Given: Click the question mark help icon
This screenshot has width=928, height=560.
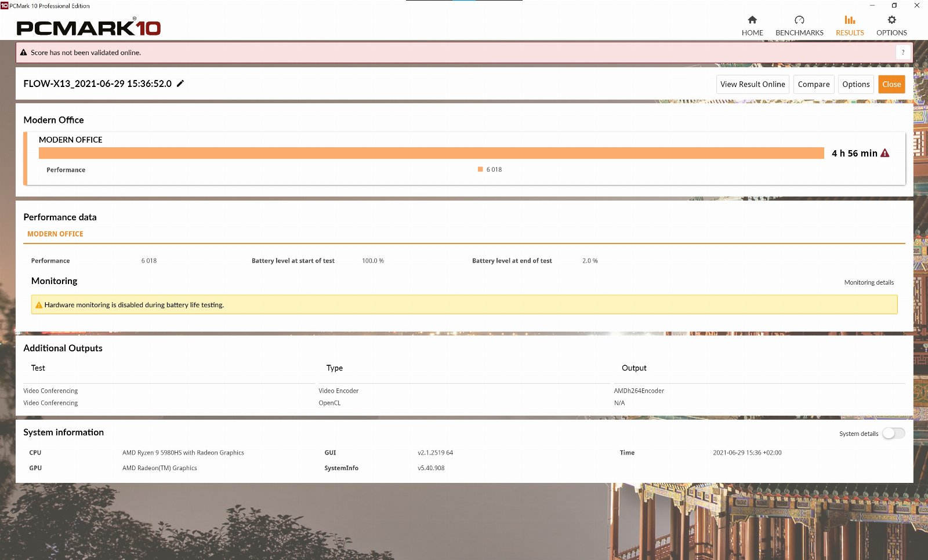Looking at the screenshot, I should pos(903,52).
